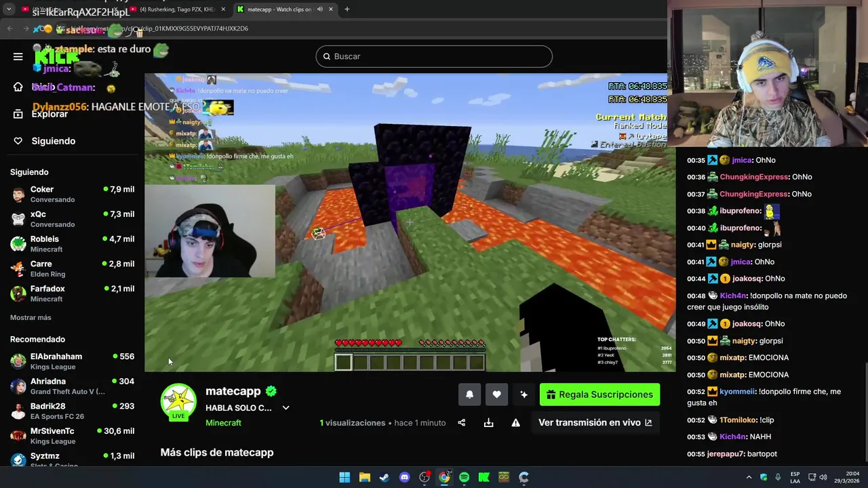Click the Siguiendo heart icon in sidebar
Viewport: 868px width, 488px height.
[x=18, y=141]
